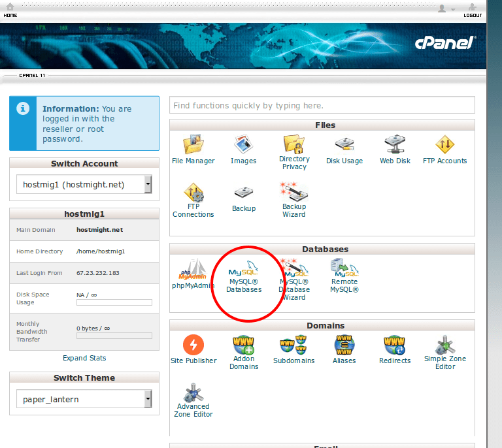Click the Subdomains text link
The width and height of the screenshot is (502, 448).
[294, 360]
